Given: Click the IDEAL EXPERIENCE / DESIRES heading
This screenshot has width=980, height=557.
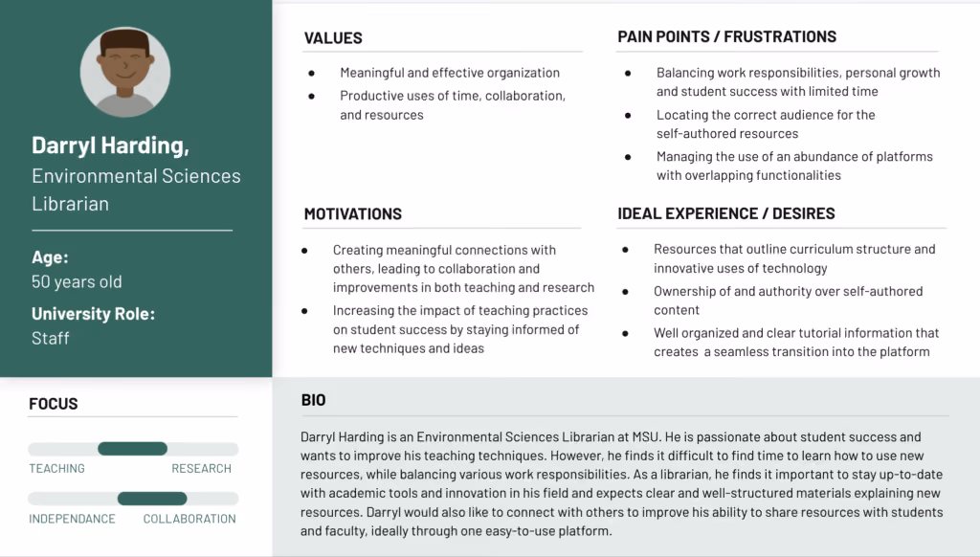Looking at the screenshot, I should point(726,213).
